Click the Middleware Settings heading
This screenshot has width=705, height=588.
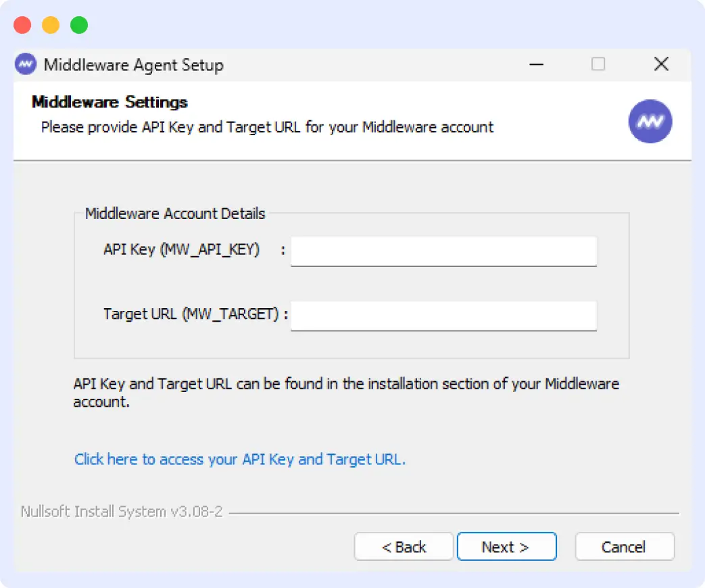(110, 103)
